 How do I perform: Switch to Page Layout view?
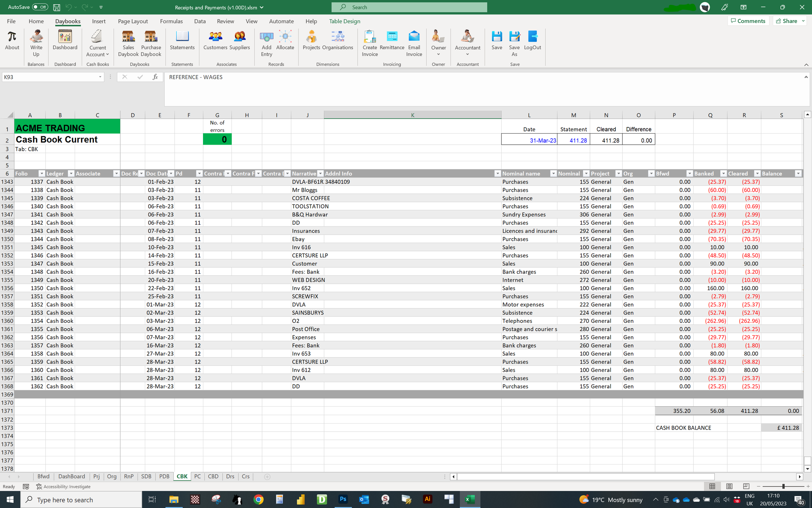pyautogui.click(x=729, y=486)
